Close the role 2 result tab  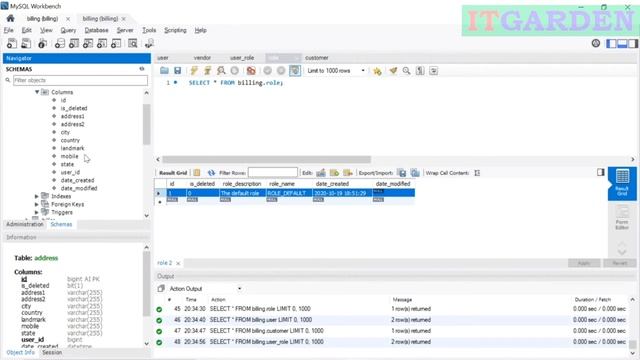pyautogui.click(x=178, y=263)
